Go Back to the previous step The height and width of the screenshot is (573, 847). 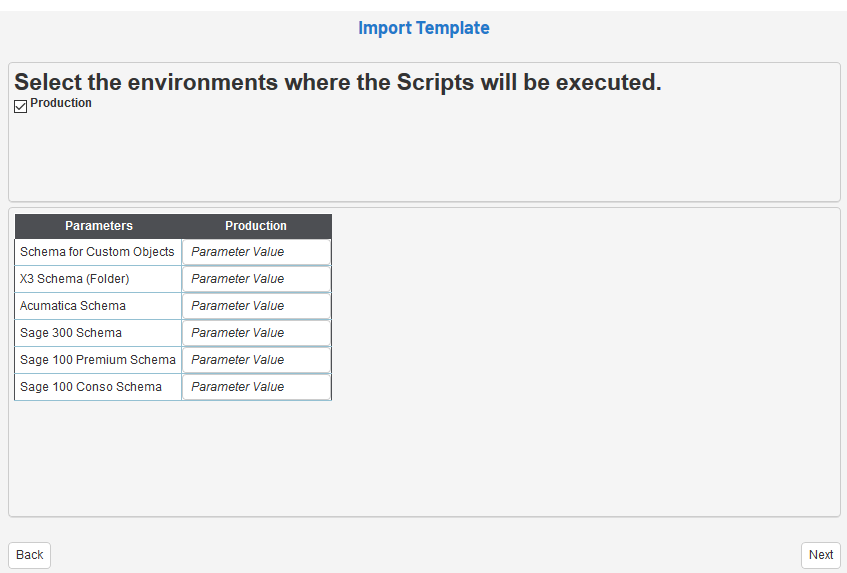pos(30,555)
